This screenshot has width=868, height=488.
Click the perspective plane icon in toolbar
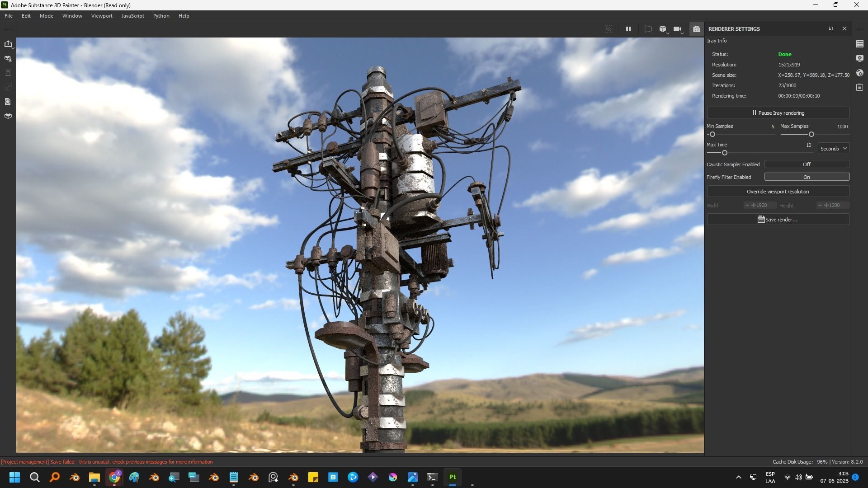pyautogui.click(x=648, y=29)
